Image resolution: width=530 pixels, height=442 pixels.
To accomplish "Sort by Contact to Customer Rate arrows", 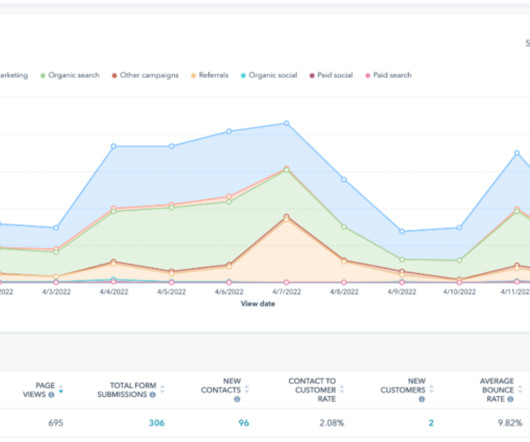I will tap(342, 389).
